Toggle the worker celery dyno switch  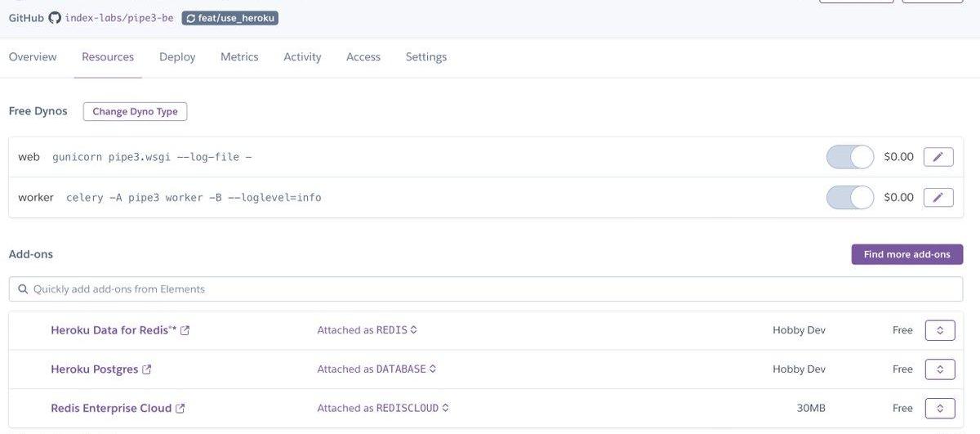849,197
